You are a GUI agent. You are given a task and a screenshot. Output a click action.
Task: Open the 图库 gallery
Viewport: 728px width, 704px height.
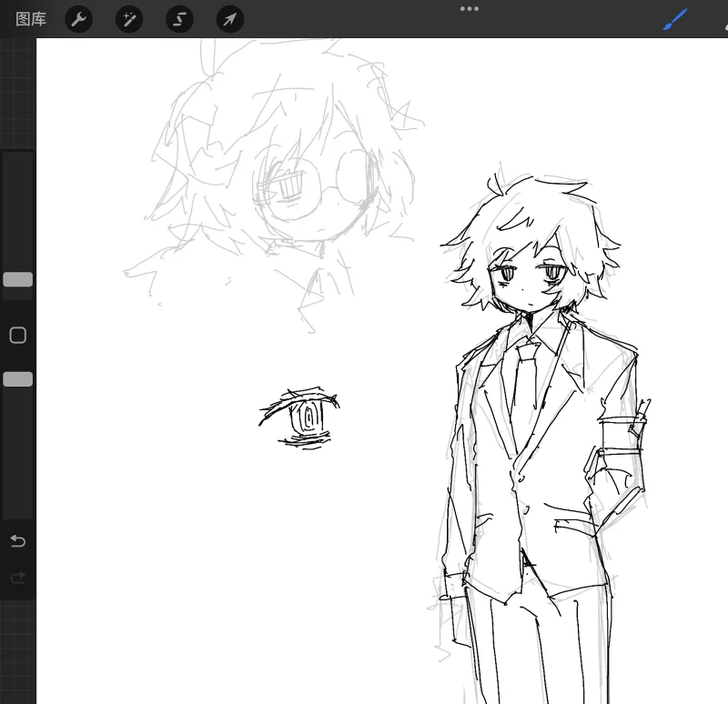tap(31, 19)
